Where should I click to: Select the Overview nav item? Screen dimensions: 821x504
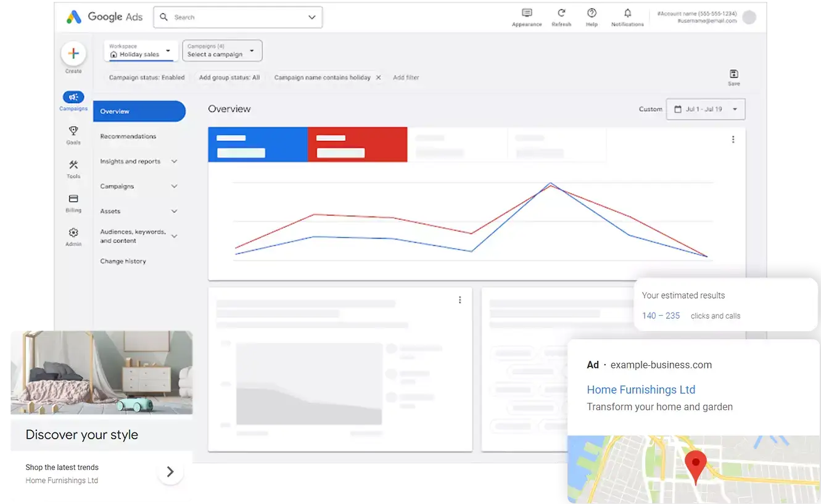139,112
